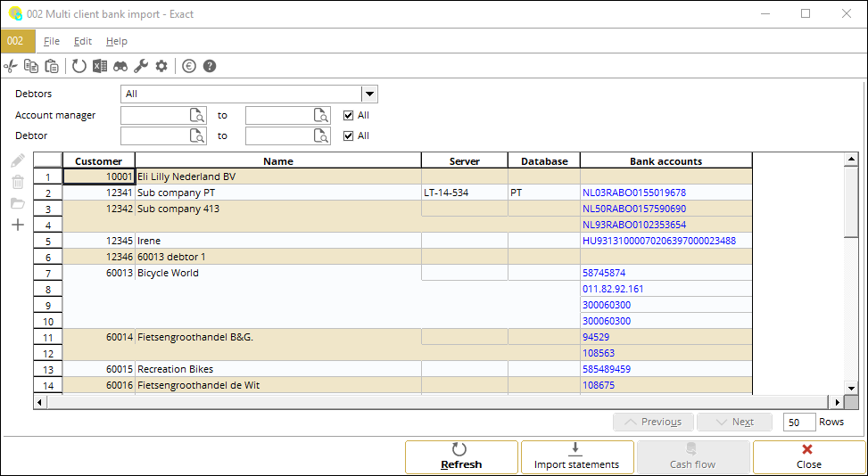Click the Cut scissors toolbar icon

[11, 66]
